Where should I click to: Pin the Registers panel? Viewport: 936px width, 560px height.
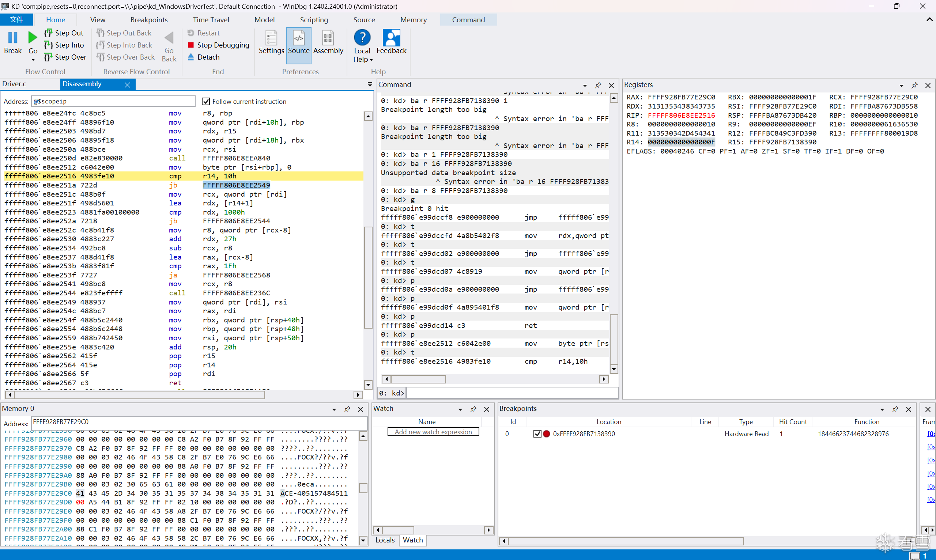(x=914, y=85)
